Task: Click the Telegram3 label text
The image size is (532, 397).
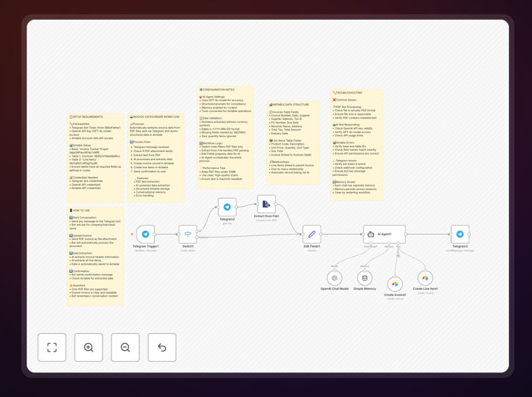Action: click(x=460, y=246)
